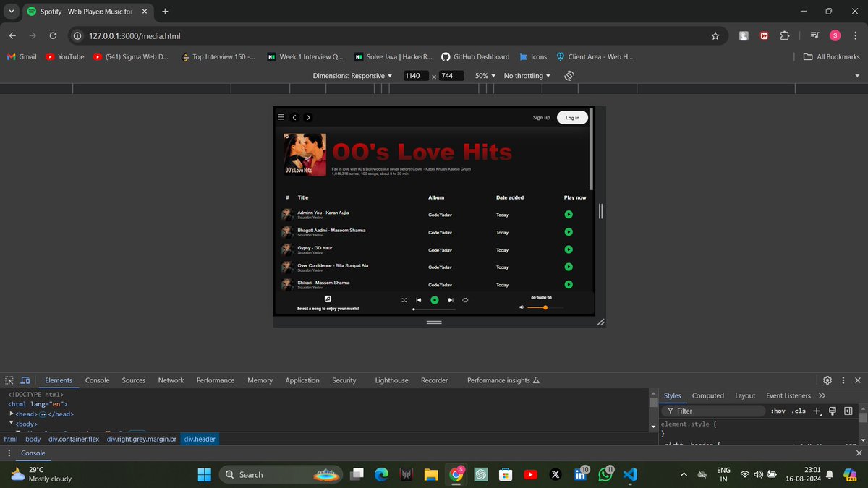The image size is (868, 488).
Task: Click the Admirin You track thumbnail
Action: pyautogui.click(x=287, y=215)
